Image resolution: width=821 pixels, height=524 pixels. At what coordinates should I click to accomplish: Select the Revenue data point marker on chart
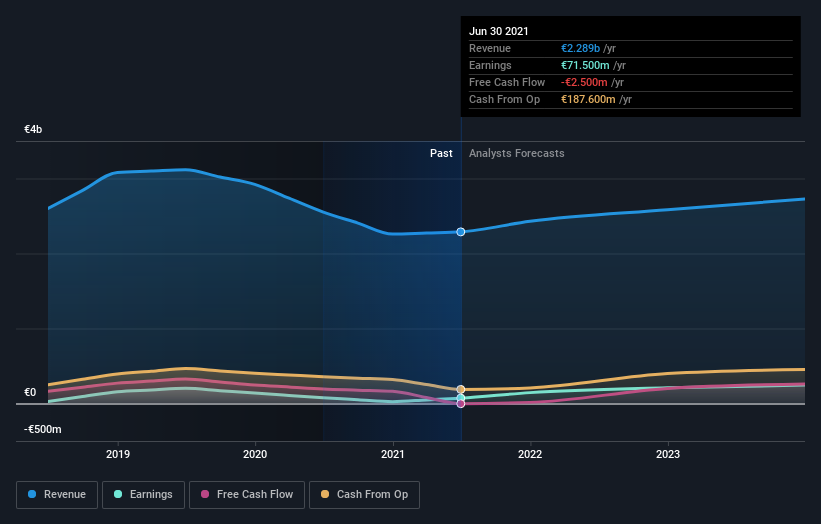point(461,232)
